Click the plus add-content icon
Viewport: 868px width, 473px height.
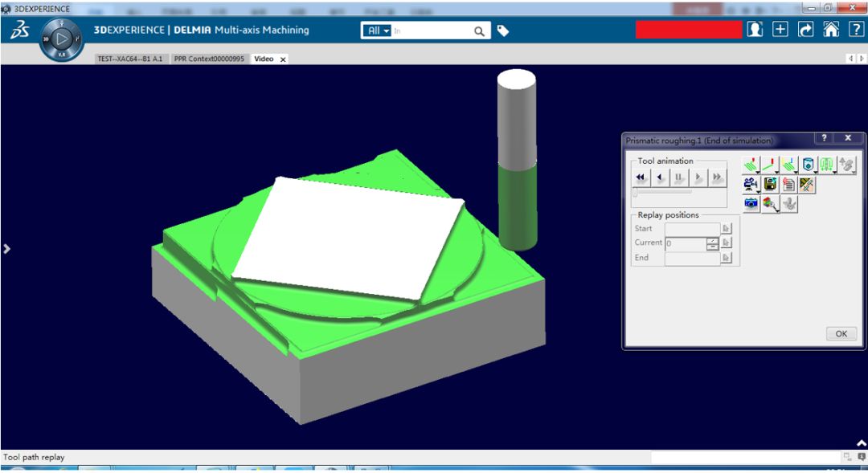[780, 30]
